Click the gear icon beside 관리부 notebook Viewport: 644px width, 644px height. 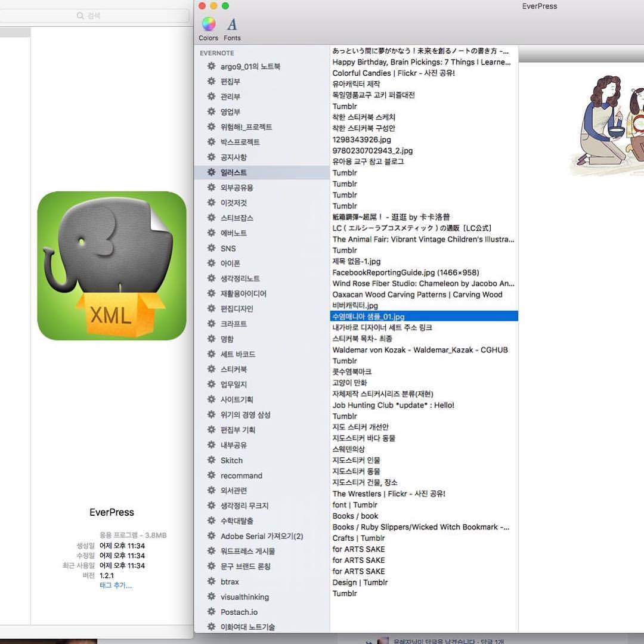tap(211, 97)
